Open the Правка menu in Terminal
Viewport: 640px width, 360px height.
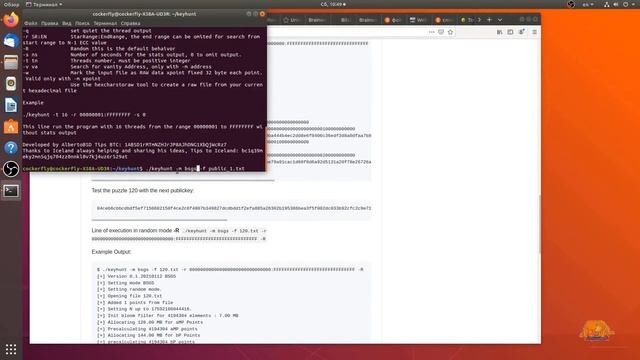click(49, 23)
